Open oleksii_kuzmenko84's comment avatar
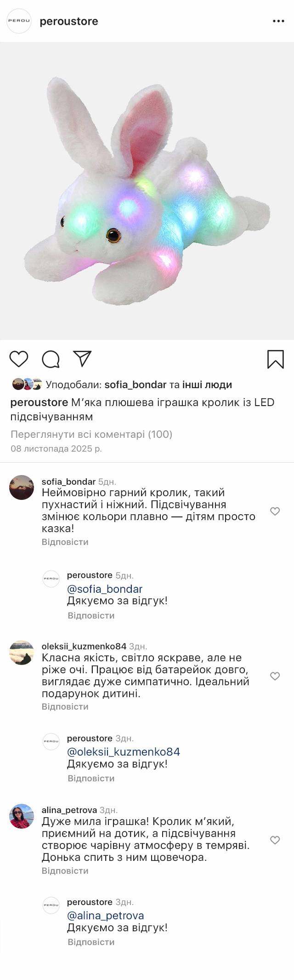Screen dimensions: 294x980 coord(22,652)
